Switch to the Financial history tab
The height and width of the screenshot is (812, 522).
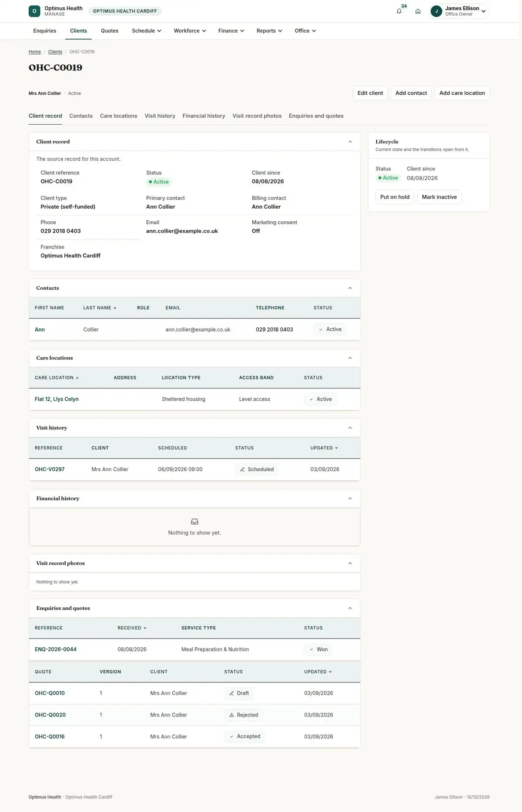click(x=204, y=116)
